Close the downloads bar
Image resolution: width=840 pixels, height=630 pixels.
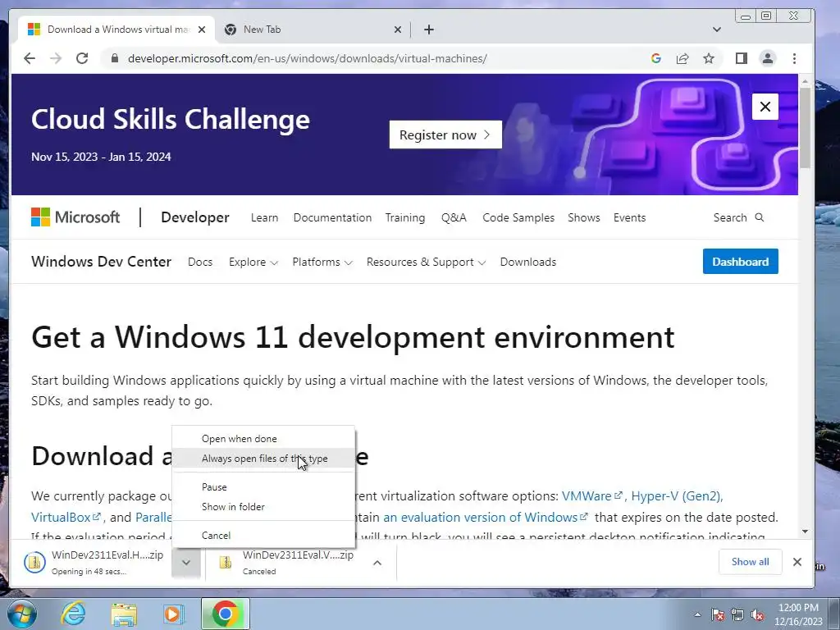(797, 562)
